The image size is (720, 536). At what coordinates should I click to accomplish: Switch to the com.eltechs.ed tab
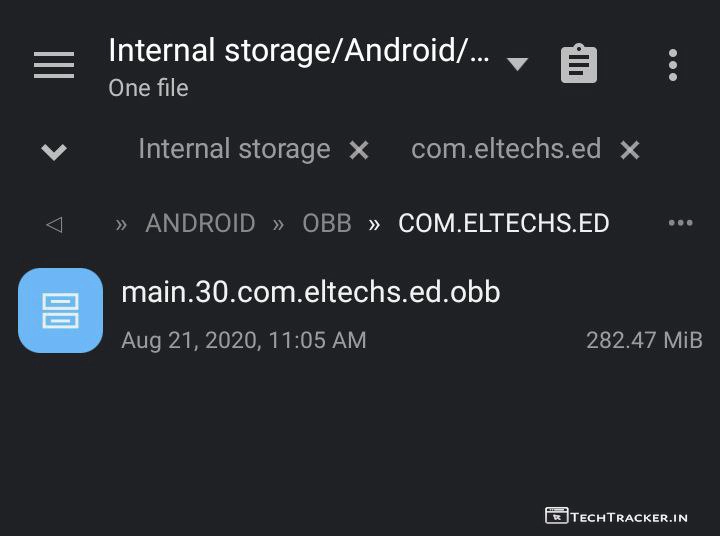tap(506, 149)
